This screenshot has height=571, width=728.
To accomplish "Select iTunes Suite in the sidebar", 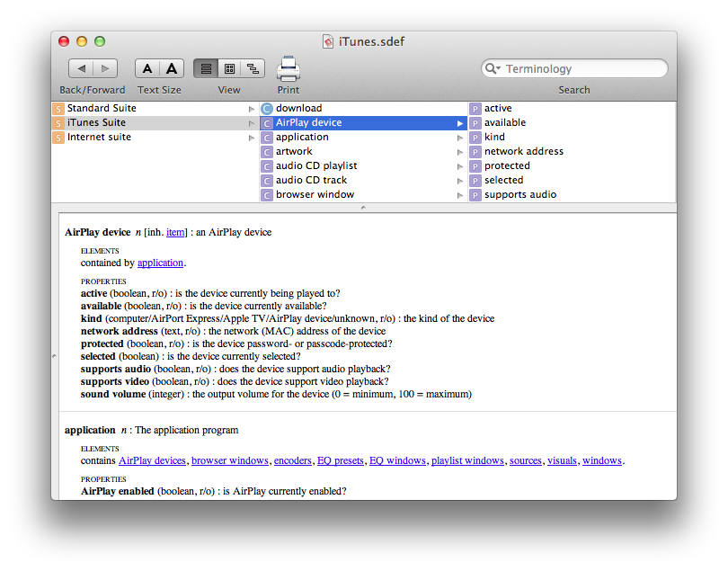I will coord(108,122).
